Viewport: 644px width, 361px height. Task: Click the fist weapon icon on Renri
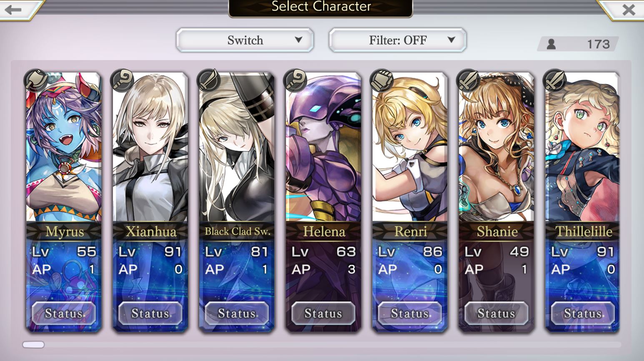(x=381, y=80)
